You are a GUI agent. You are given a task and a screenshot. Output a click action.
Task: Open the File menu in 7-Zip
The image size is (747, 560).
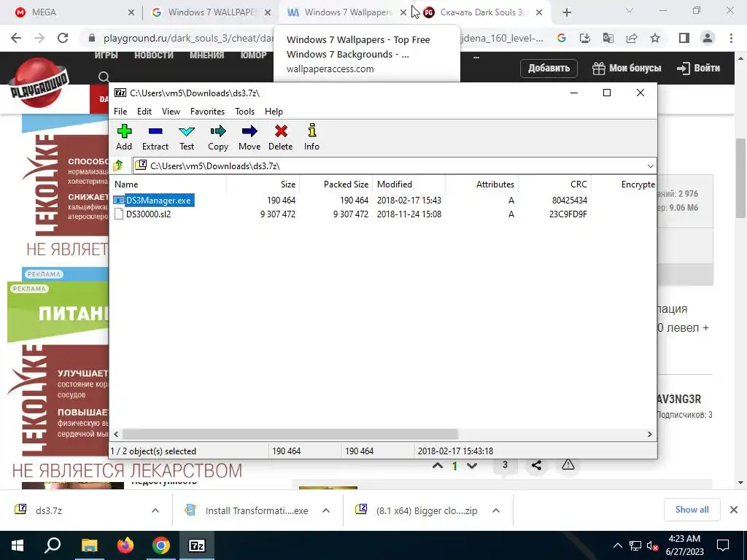pyautogui.click(x=120, y=112)
